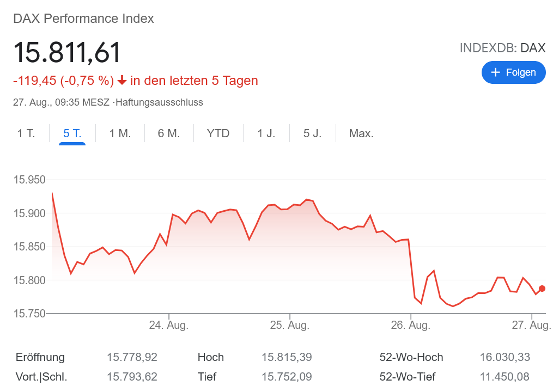Switch to the 1 T. timeframe tab

coord(26,133)
